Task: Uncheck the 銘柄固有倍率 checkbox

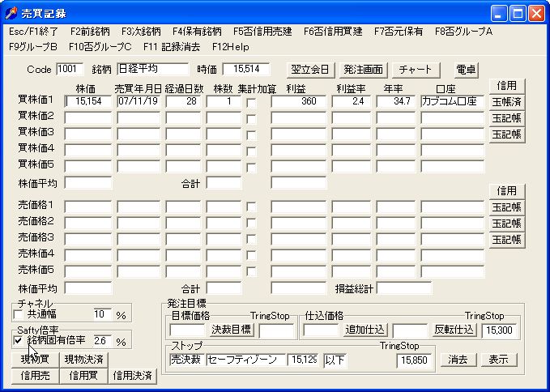Action: pyautogui.click(x=19, y=341)
